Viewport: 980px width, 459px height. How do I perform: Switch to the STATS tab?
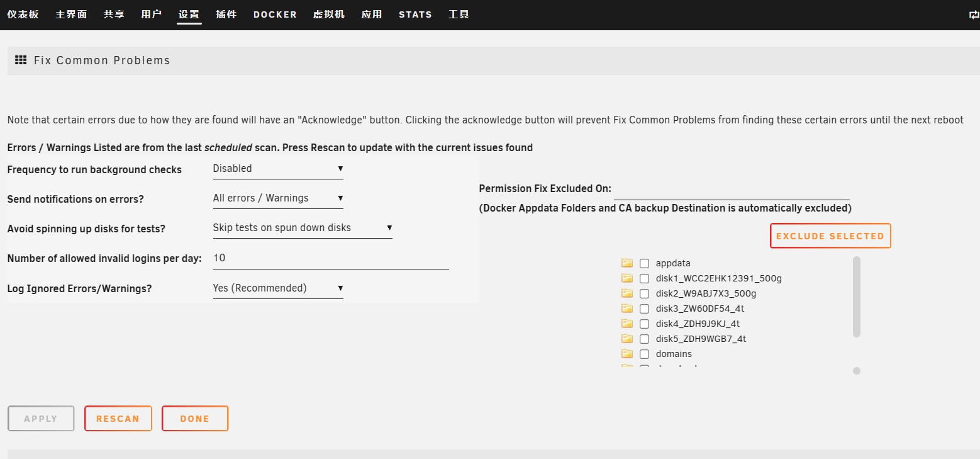click(415, 14)
